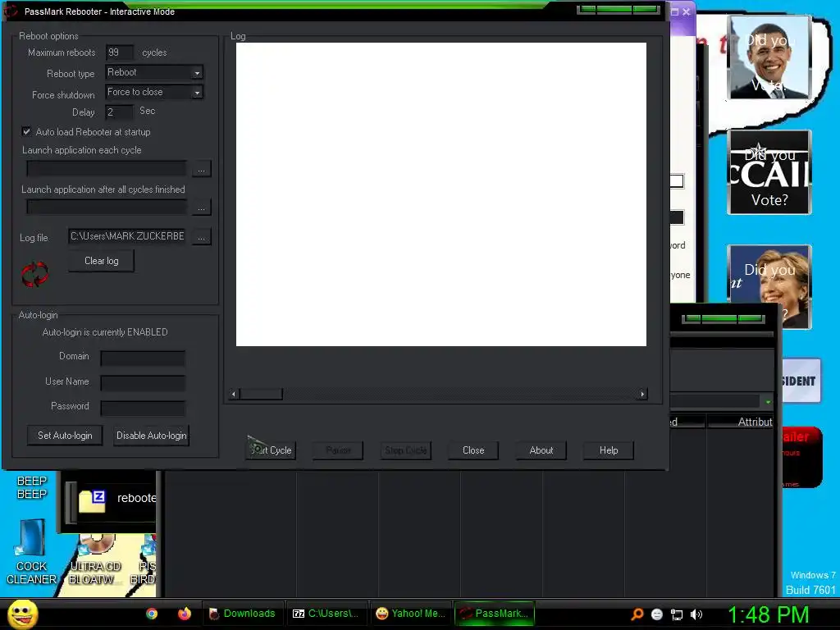The width and height of the screenshot is (840, 630).
Task: Click the Close button in Rebooter
Action: 473,450
